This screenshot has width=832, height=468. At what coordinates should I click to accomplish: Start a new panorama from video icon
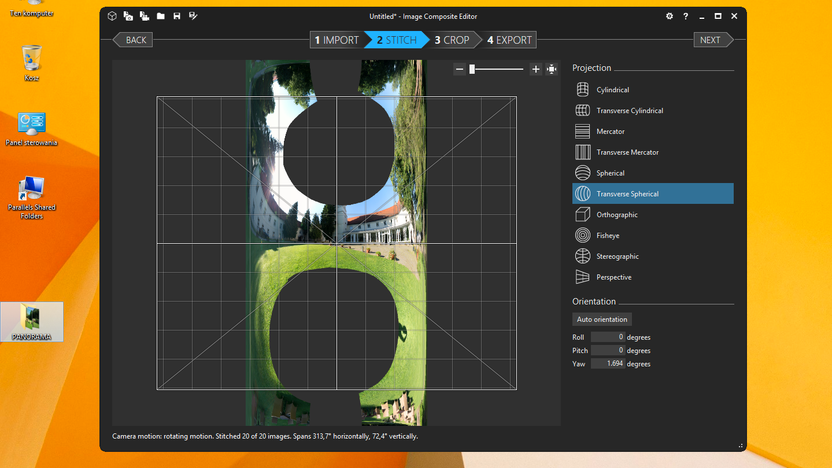point(144,16)
